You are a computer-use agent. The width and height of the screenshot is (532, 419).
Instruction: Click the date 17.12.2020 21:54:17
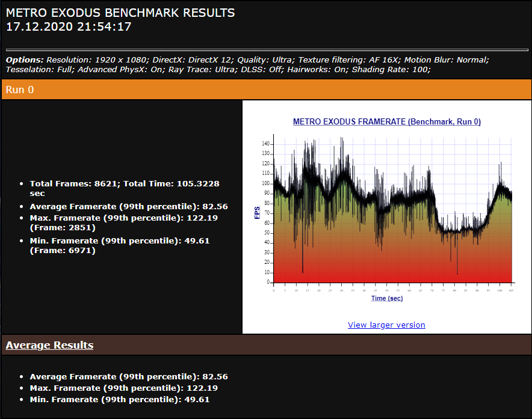[x=69, y=27]
